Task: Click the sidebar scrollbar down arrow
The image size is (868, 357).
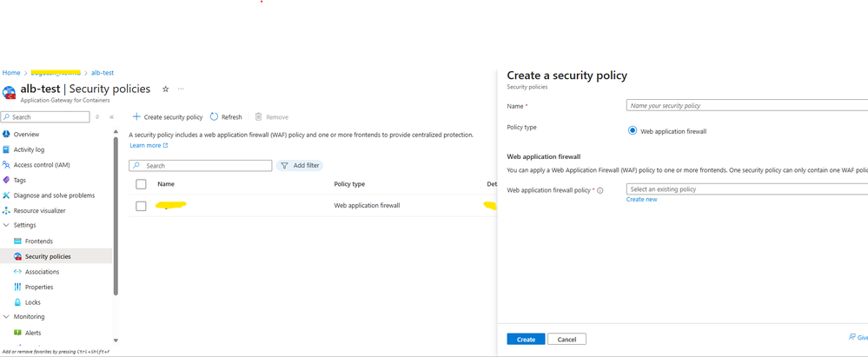Action: coord(116,341)
